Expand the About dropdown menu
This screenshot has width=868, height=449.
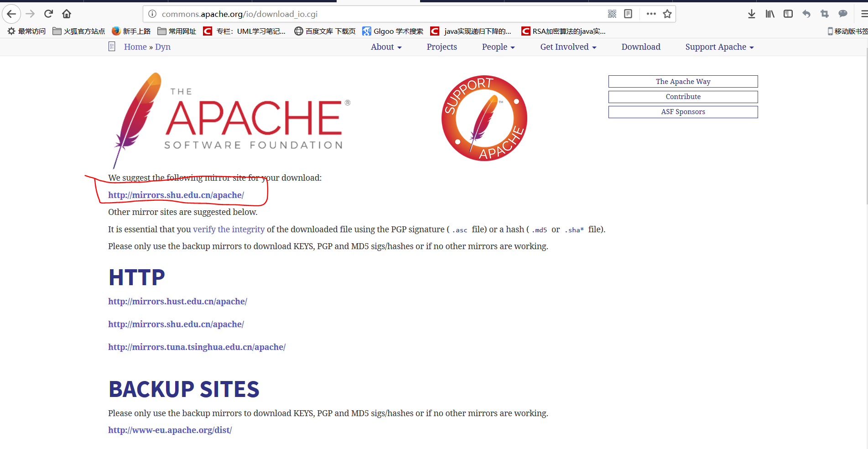[386, 47]
